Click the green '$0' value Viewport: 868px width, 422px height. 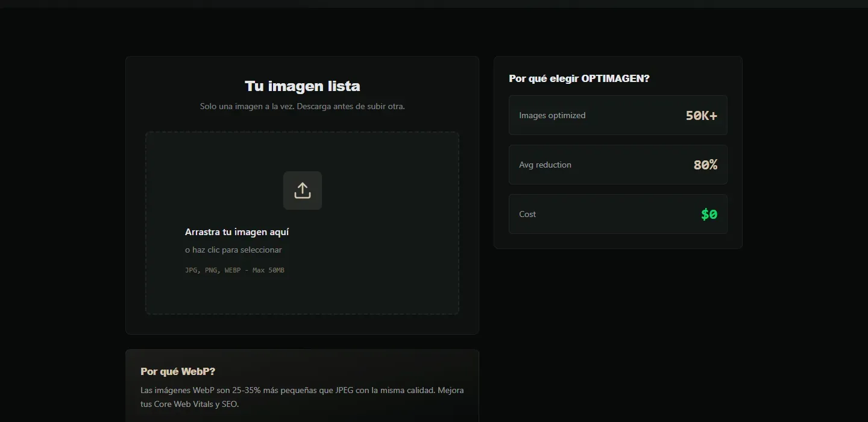(x=709, y=214)
